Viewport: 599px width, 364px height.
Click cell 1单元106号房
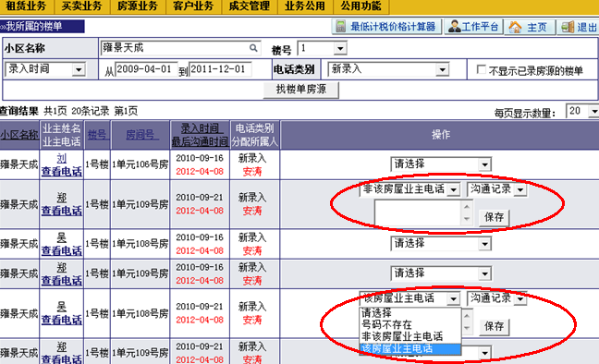[141, 164]
